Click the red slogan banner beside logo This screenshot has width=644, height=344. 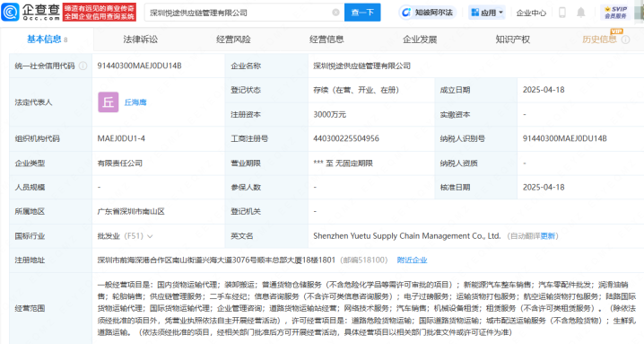pos(99,13)
